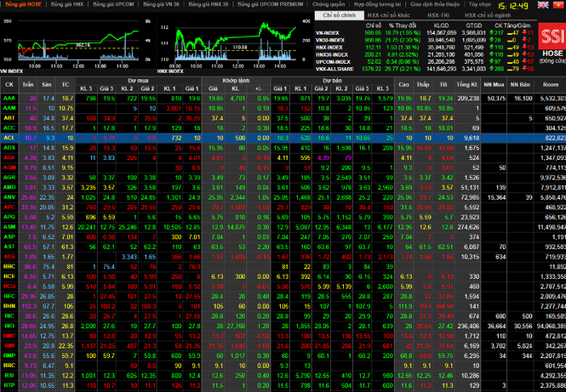Select stock symbol BCG
566x392 pixels.
coord(9,287)
